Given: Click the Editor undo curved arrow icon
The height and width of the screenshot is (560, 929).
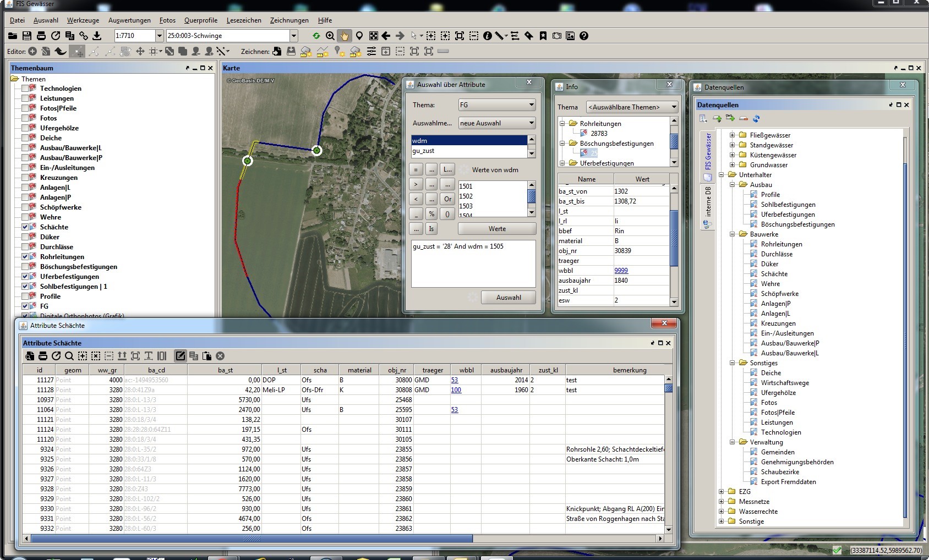Looking at the screenshot, I should pyautogui.click(x=61, y=51).
